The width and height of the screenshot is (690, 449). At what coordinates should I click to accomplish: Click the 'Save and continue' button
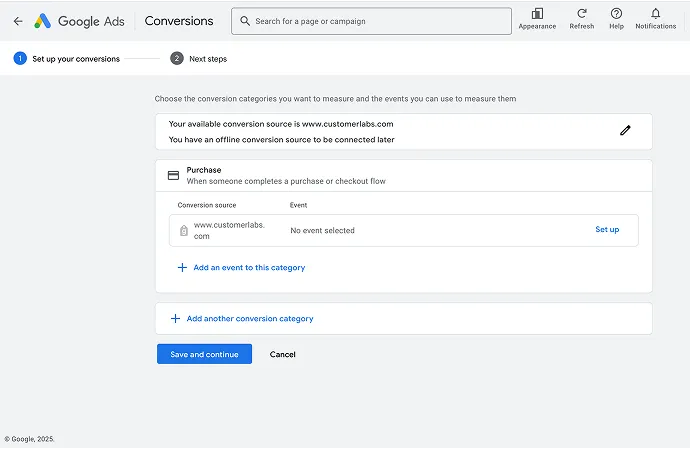coord(204,354)
